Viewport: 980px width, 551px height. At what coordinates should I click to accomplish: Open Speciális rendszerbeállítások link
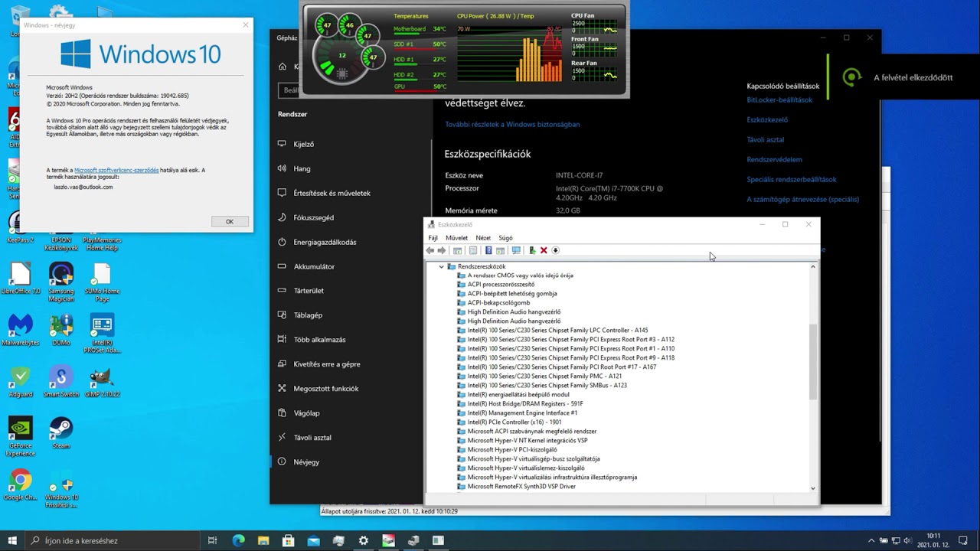point(792,179)
